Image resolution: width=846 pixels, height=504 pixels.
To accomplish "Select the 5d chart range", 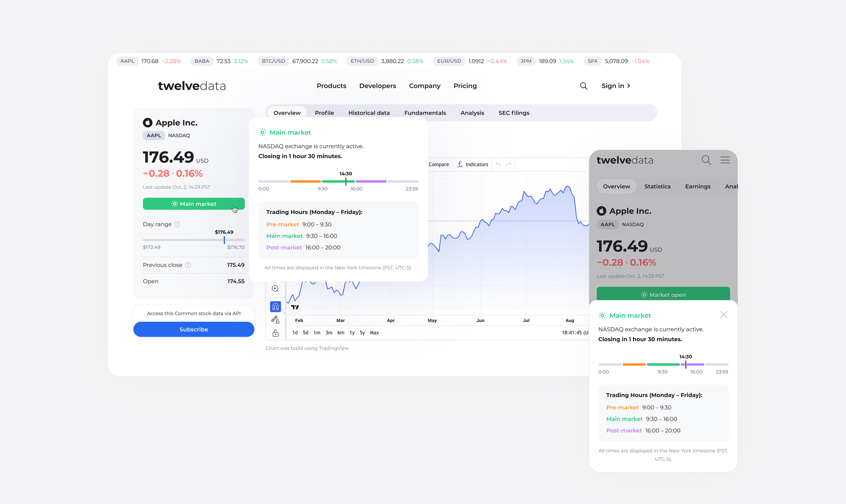I will [x=305, y=333].
